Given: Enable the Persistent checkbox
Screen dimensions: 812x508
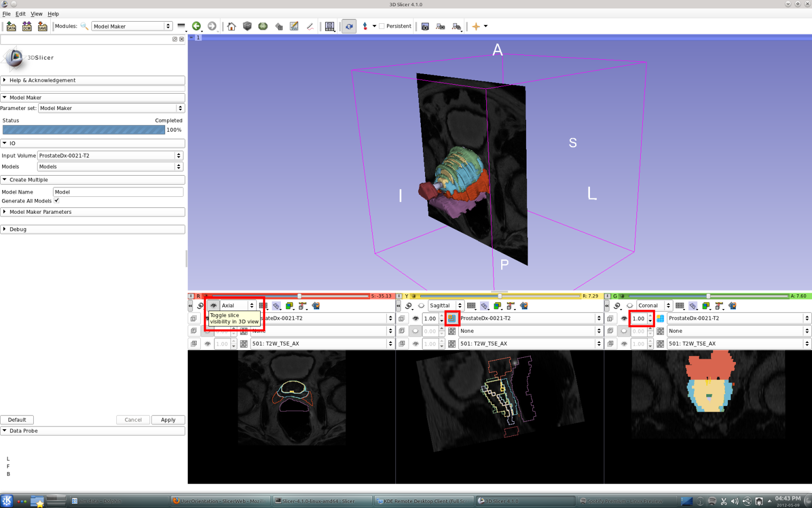Looking at the screenshot, I should click(x=382, y=26).
